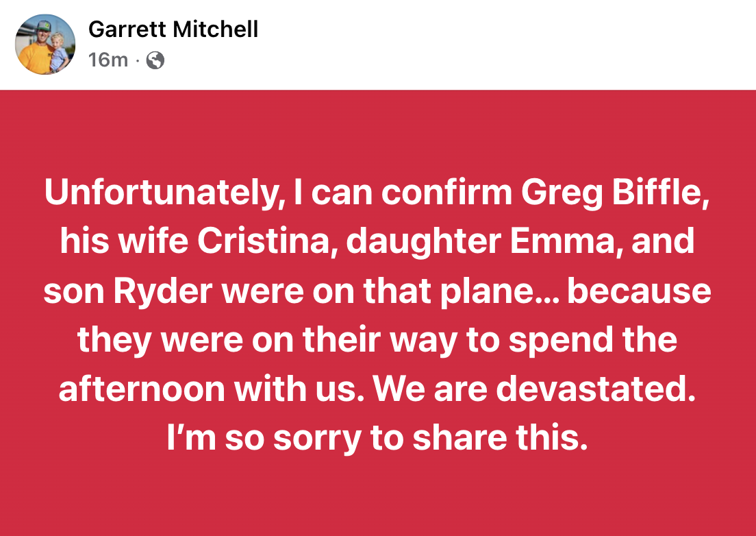756x536 pixels.
Task: Click the line "his wife Cristina, daughter Emma, and"
Action: pyautogui.click(x=377, y=243)
